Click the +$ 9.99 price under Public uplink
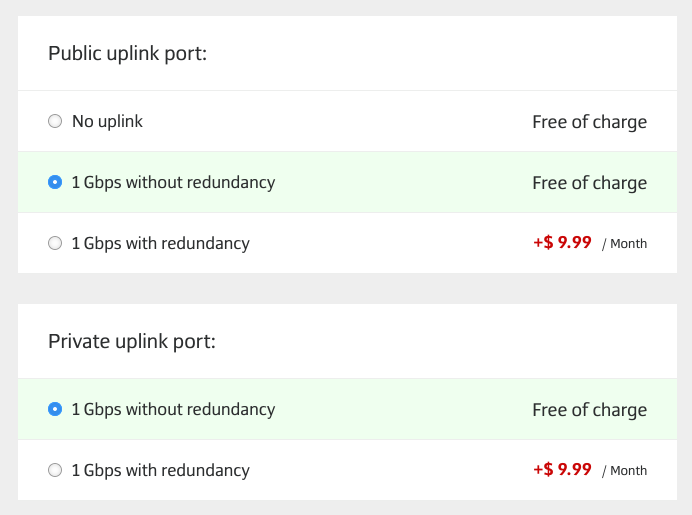Screen dimensions: 692x515 [562, 242]
